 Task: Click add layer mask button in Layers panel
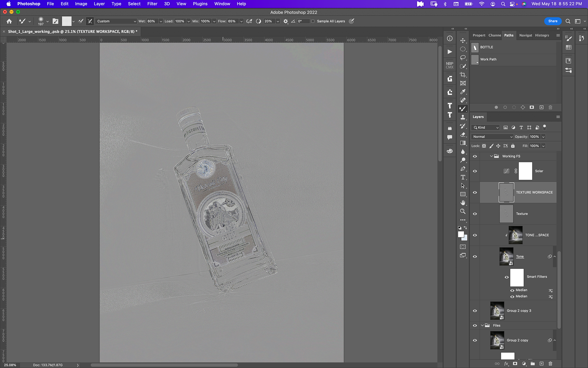pos(515,364)
